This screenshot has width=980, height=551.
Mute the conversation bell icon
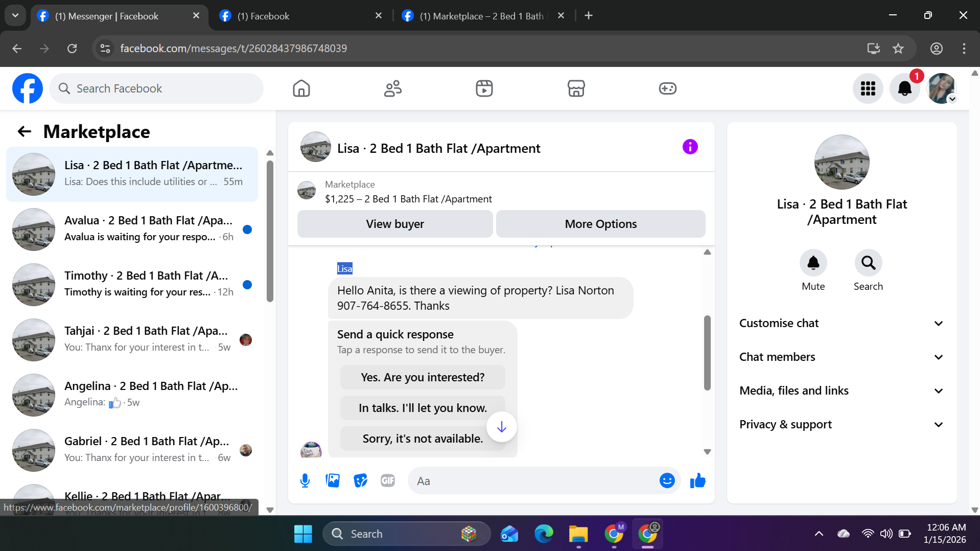tap(813, 263)
